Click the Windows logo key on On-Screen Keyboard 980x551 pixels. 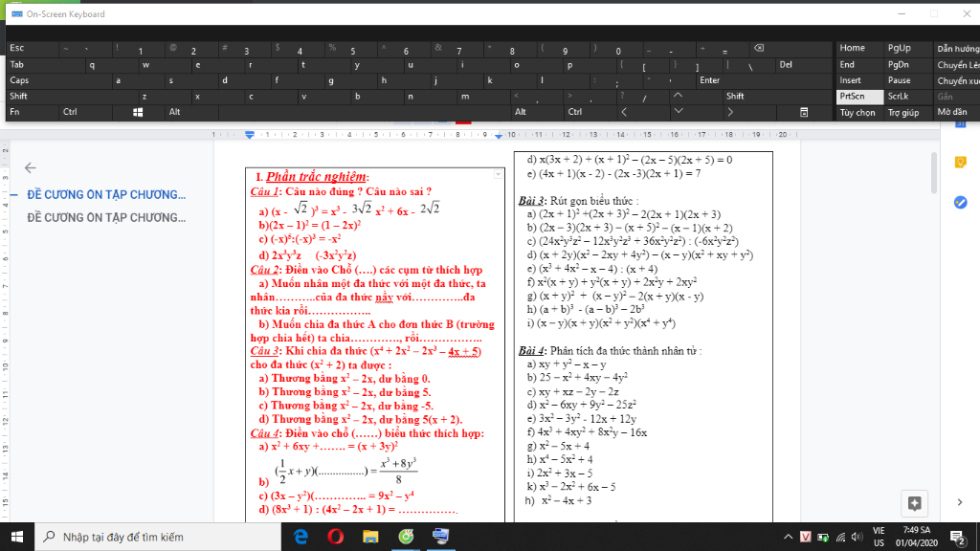coord(138,113)
